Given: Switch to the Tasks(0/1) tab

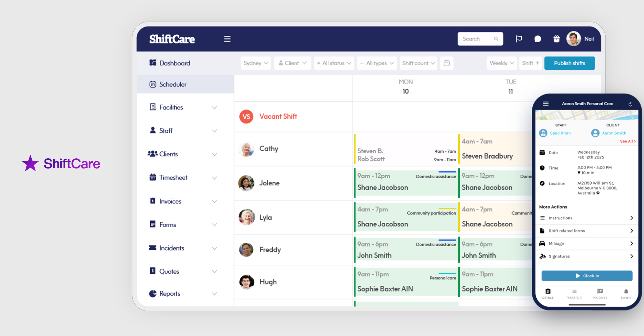Looking at the screenshot, I should pyautogui.click(x=574, y=294).
